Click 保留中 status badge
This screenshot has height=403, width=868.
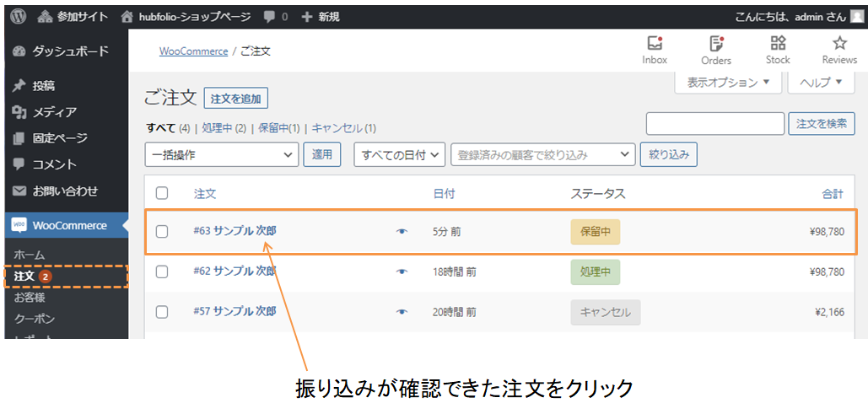595,232
